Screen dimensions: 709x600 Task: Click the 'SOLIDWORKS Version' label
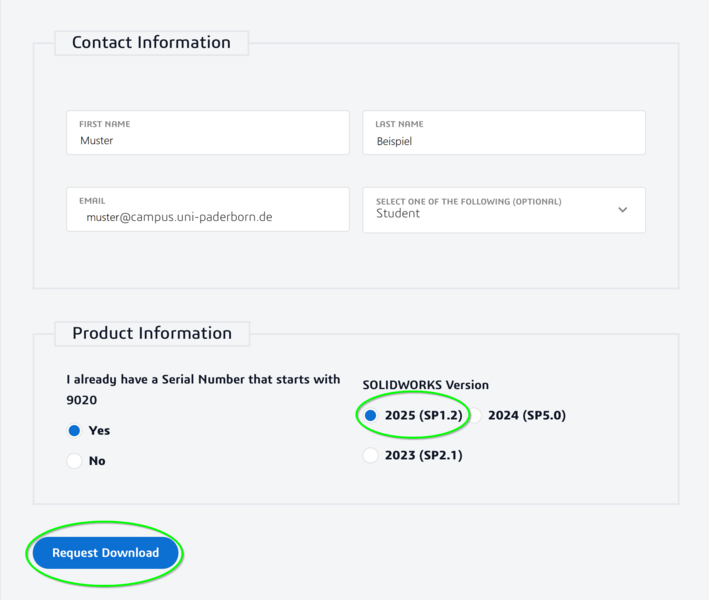click(x=425, y=385)
